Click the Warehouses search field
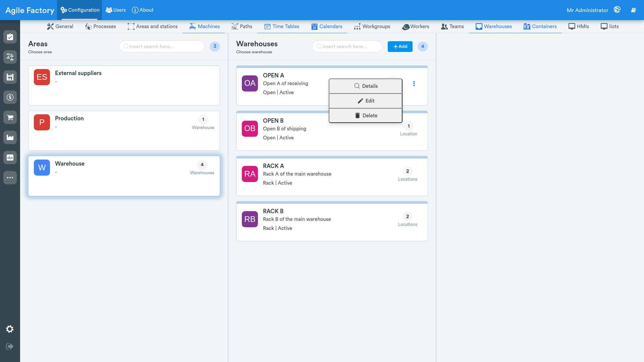Screen dimensions: 644x362 [x=347, y=47]
